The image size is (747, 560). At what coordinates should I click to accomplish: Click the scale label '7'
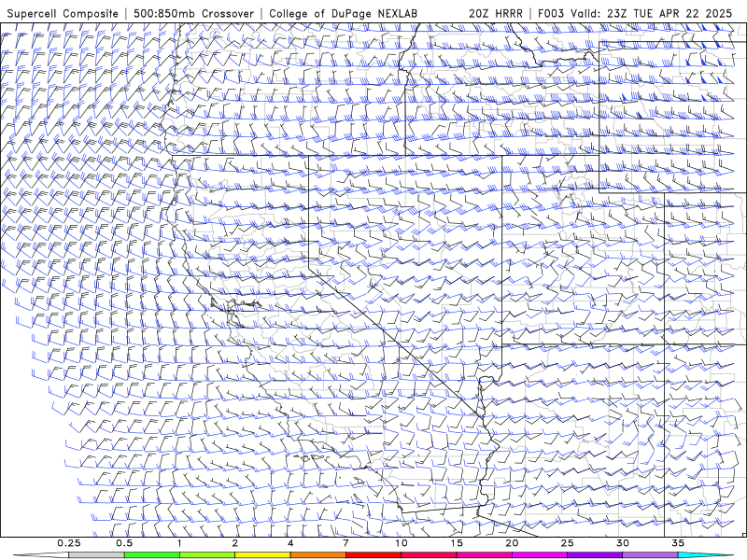coord(345,543)
